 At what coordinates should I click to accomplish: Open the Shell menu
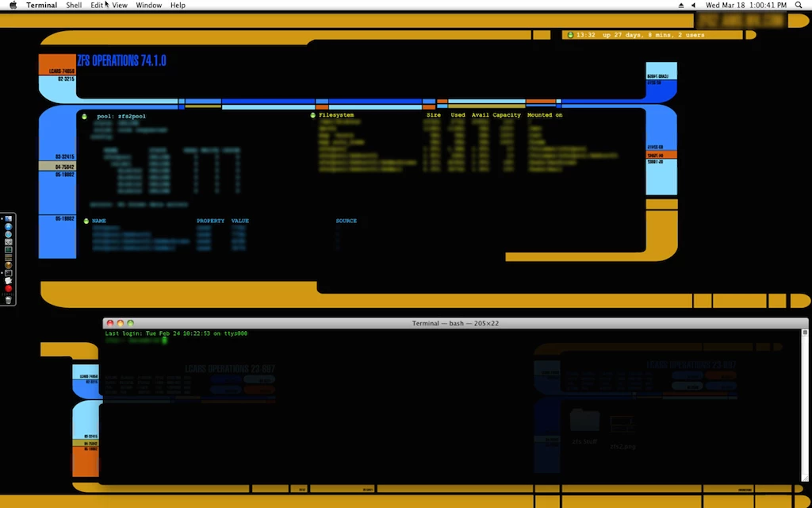click(x=74, y=6)
